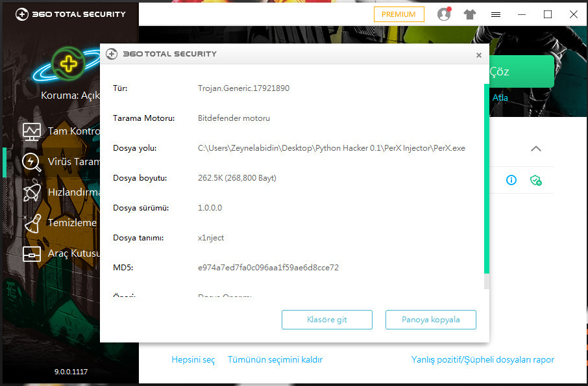Click the Bitdefender motoru value
Image resolution: width=588 pixels, height=386 pixels.
tap(234, 118)
